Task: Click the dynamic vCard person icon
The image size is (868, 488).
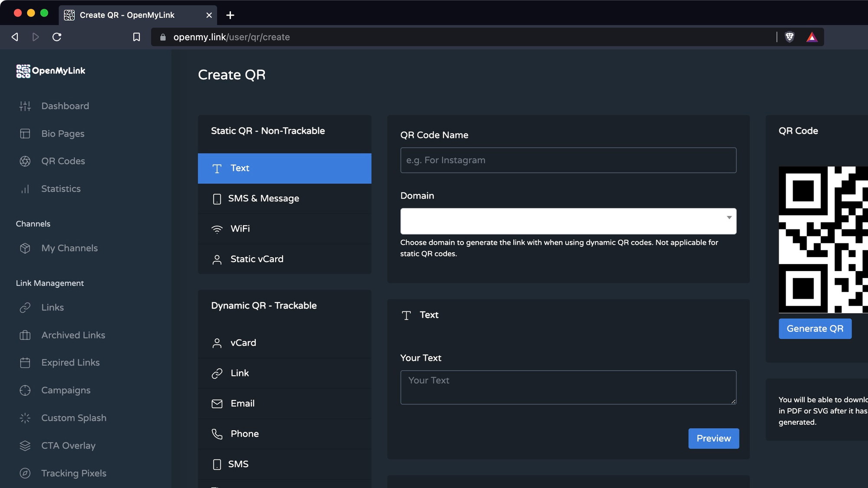Action: point(217,343)
